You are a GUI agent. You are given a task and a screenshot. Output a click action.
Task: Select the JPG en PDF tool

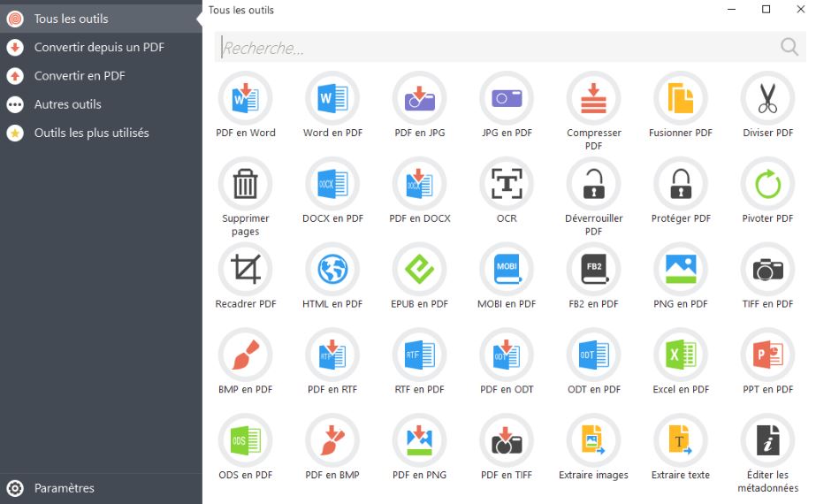coord(507,98)
